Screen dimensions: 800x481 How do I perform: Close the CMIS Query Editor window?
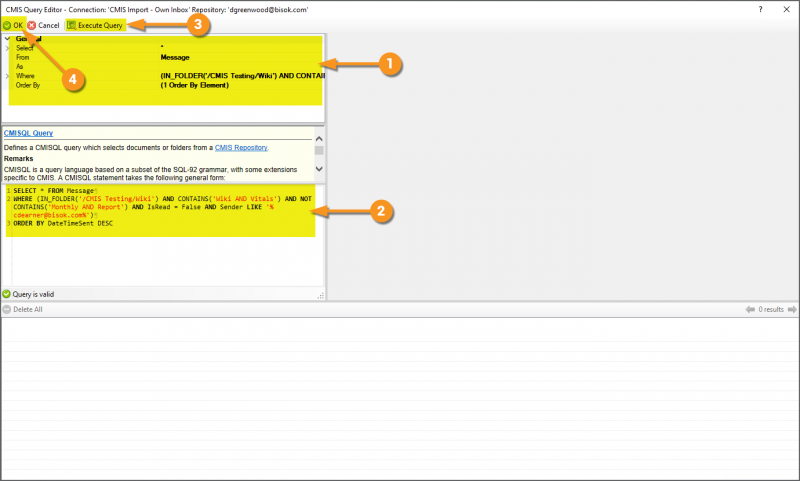click(x=786, y=9)
